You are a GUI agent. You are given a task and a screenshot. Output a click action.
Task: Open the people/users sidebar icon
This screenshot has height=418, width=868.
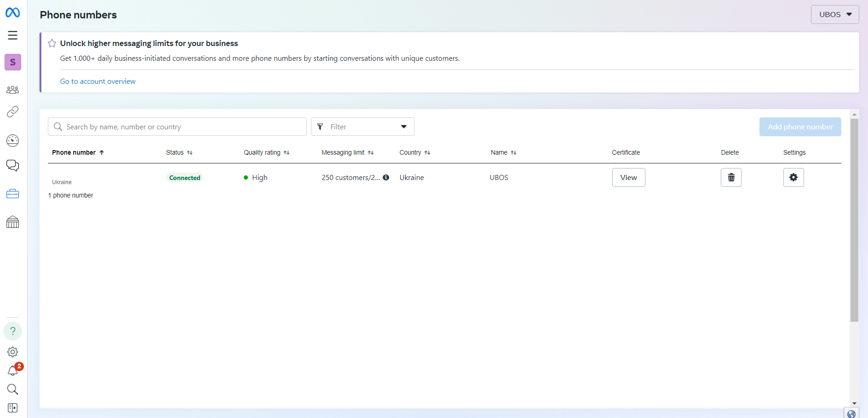[12, 90]
